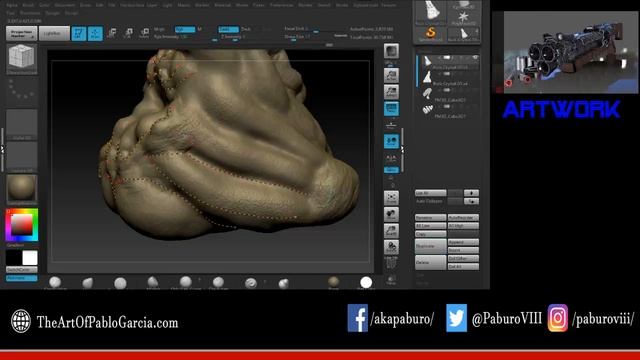Screen dimensions: 640x360
Task: Open the LightBox browser
Action: click(54, 33)
